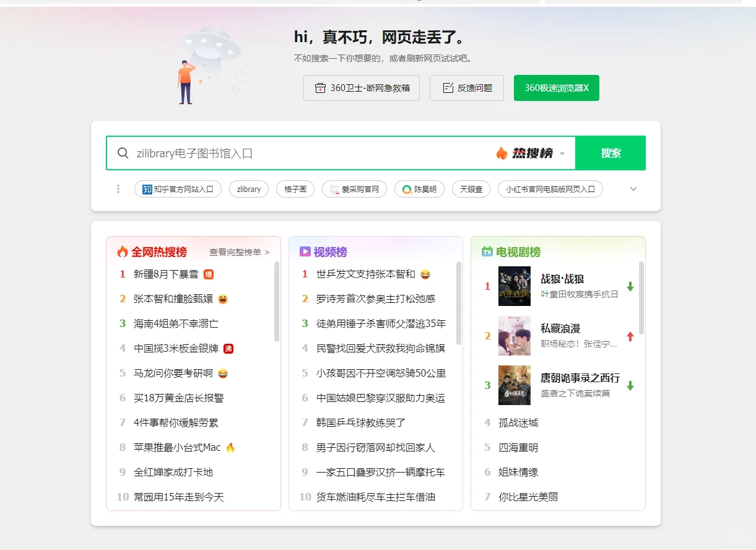This screenshot has width=756, height=550.
Task: Open hot search 4件事帮你缓解劳累
Action: 176,422
